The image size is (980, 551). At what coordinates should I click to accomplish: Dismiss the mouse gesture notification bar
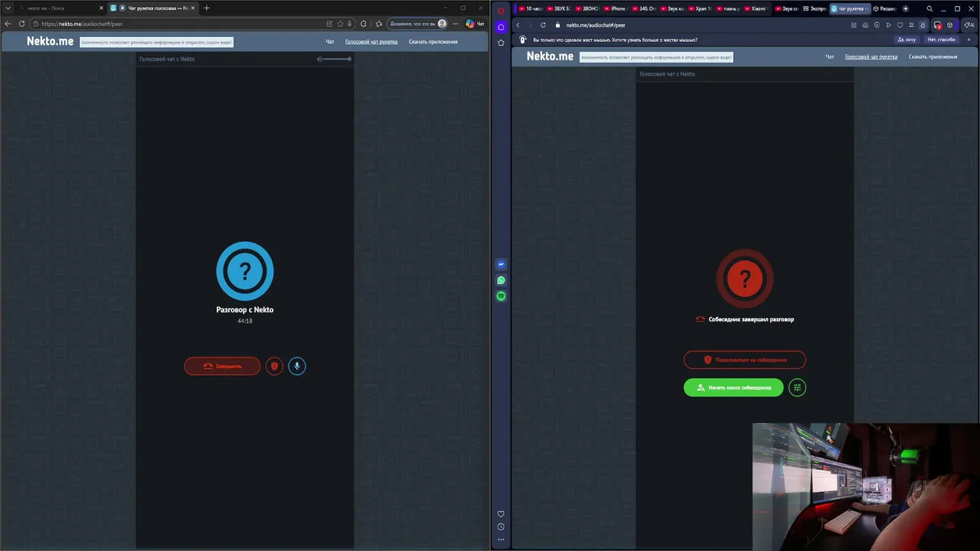point(969,40)
